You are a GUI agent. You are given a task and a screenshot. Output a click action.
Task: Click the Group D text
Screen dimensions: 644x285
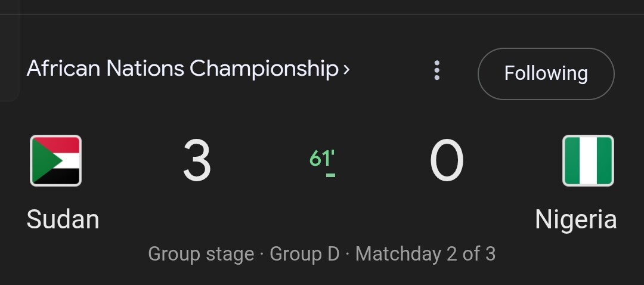point(304,254)
